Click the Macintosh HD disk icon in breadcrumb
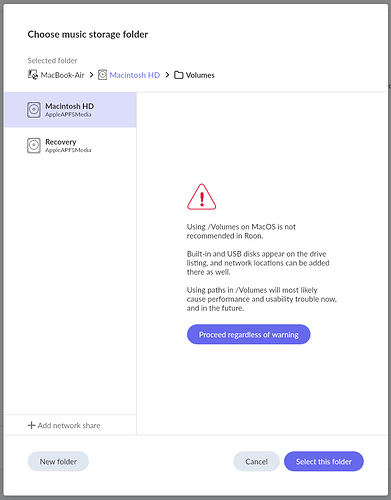This screenshot has height=500, width=391. (102, 75)
